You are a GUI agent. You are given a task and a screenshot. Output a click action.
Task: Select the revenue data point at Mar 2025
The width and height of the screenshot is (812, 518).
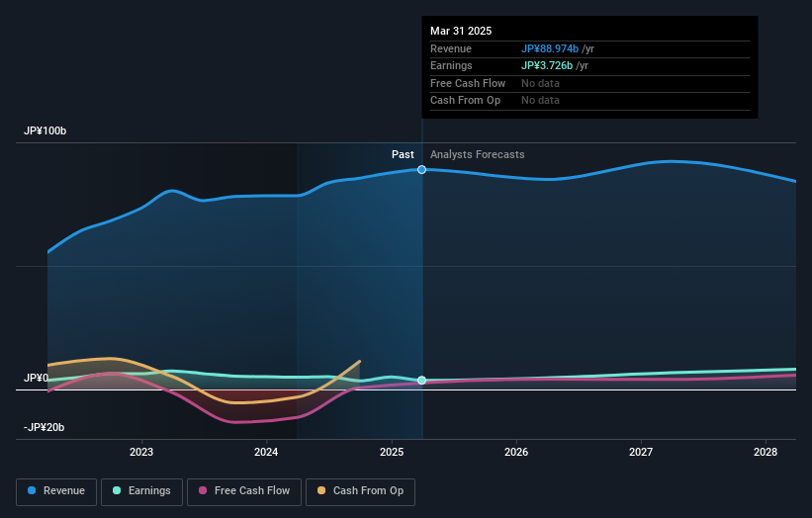tap(422, 170)
